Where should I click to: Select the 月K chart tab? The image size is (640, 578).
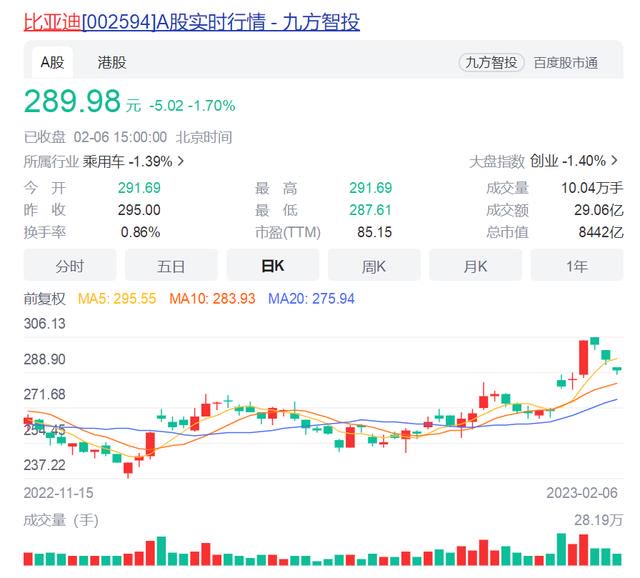pyautogui.click(x=475, y=266)
